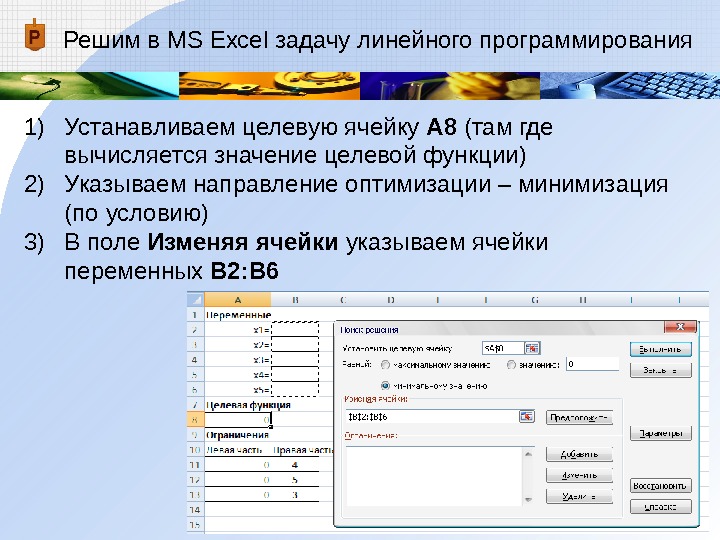Click cell A11 containing 0

(x=238, y=465)
